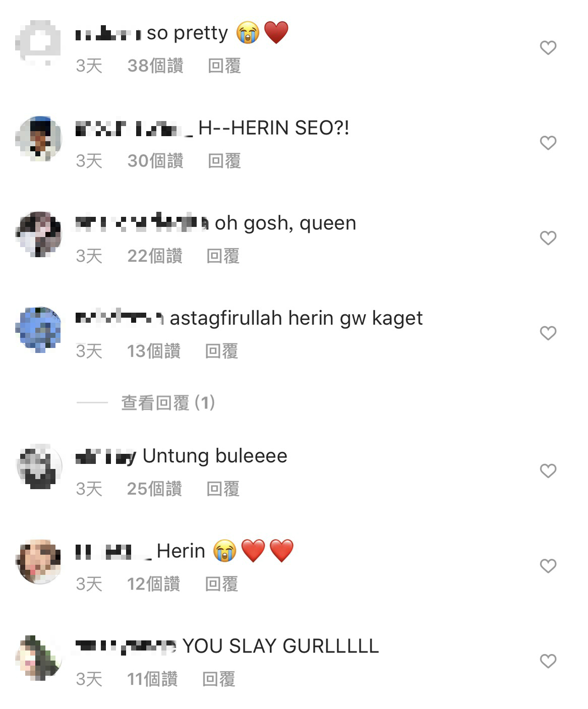The image size is (588, 709).
Task: Like the "YOU SLAY GURLLLLL" comment
Action: point(548,661)
